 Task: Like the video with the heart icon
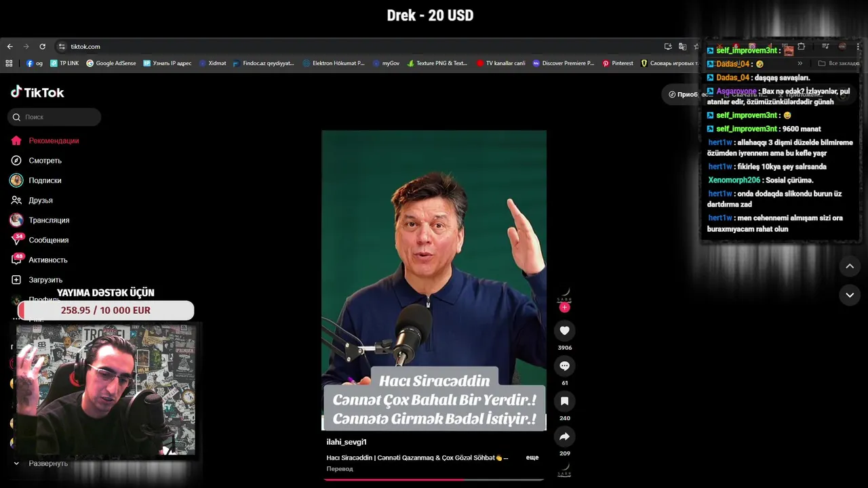point(564,331)
